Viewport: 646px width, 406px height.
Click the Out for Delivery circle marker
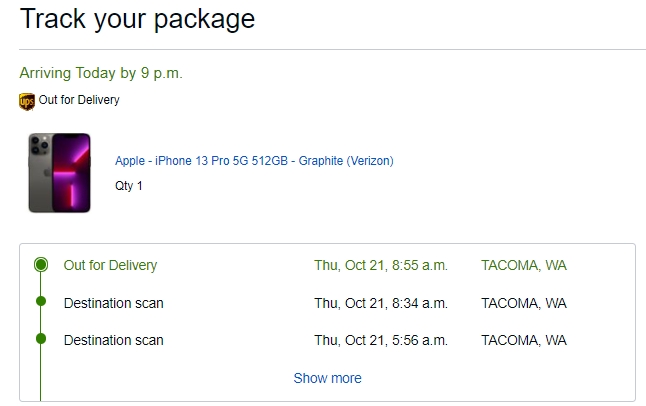(41, 265)
